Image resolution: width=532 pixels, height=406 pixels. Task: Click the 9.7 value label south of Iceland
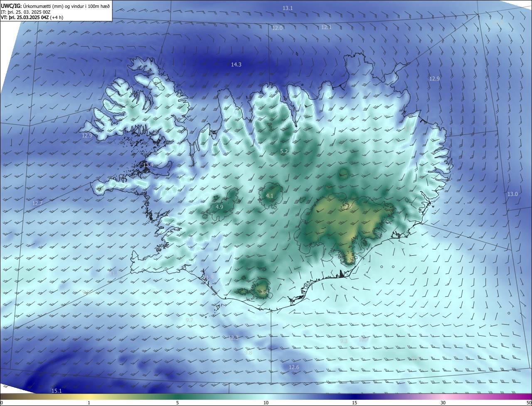tap(189, 320)
